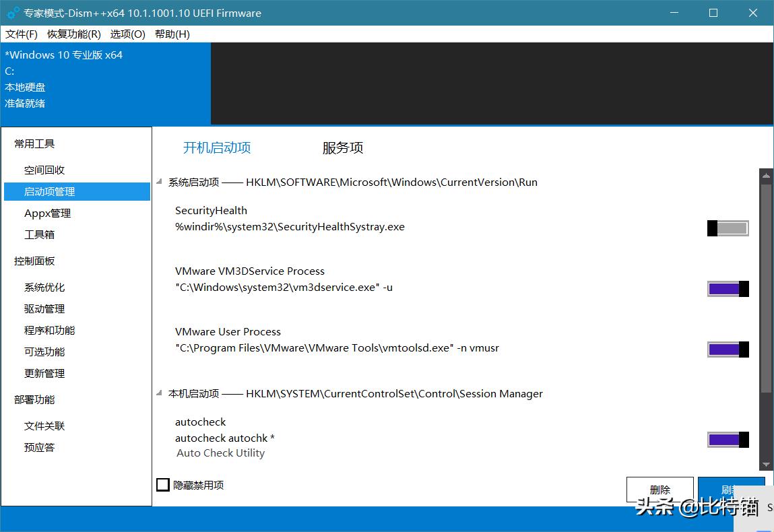Open the 选项(O) menu
The image size is (774, 532).
coord(128,34)
